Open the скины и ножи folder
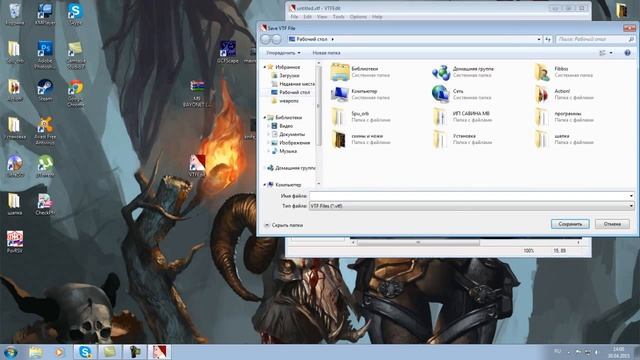This screenshot has width=640, height=360. coord(360,139)
